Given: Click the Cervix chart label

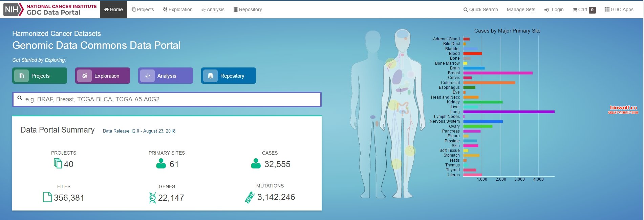Looking at the screenshot, I should pos(454,78).
